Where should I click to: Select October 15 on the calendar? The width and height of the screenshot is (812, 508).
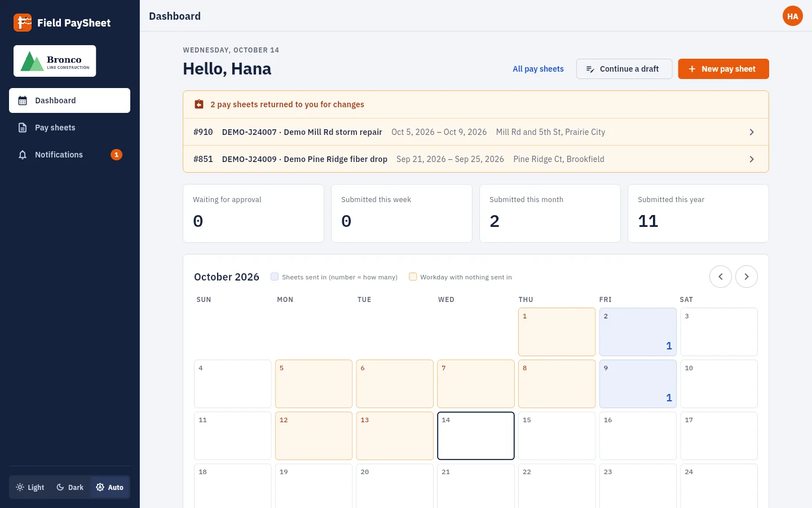click(557, 436)
